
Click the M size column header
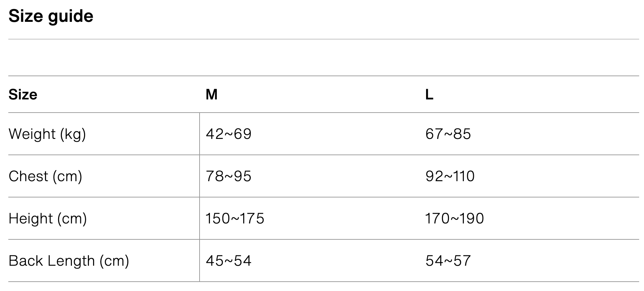coord(211,95)
